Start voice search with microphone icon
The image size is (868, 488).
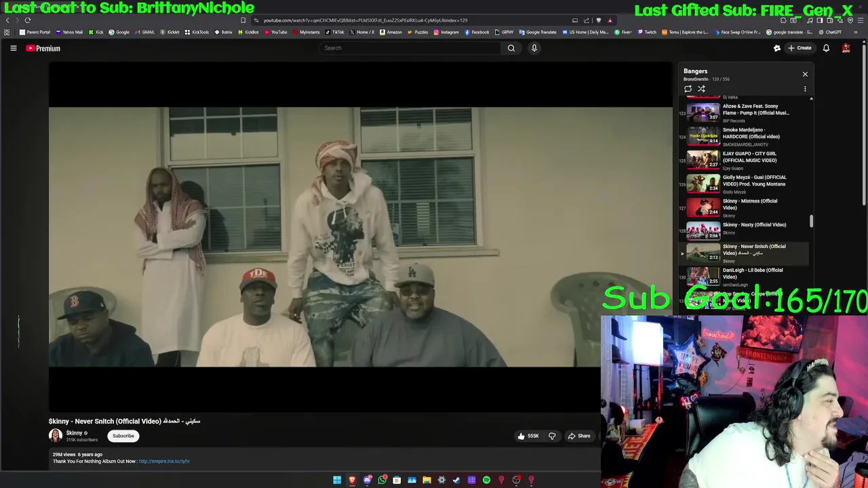click(534, 48)
